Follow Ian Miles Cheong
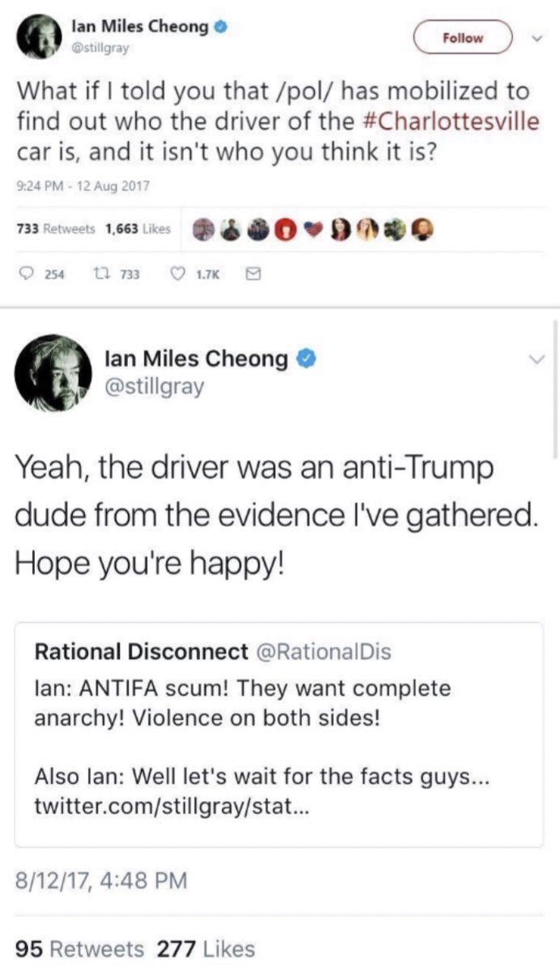The image size is (560, 973). [463, 37]
